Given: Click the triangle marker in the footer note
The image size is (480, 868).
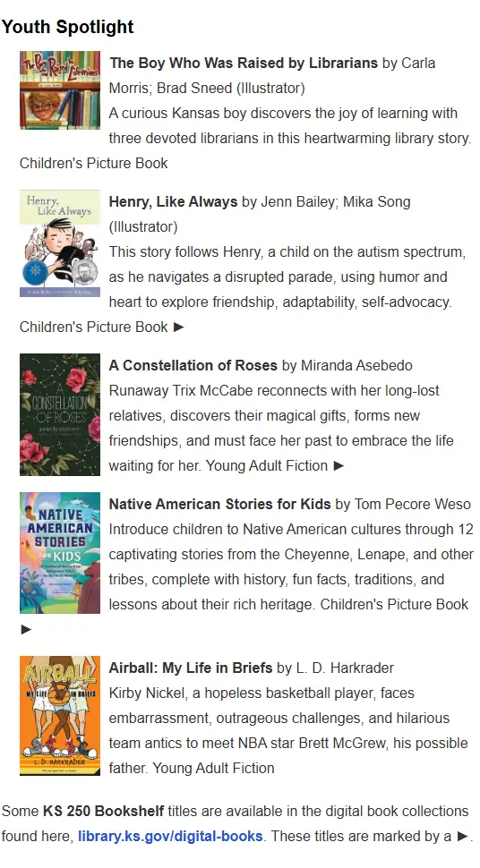Looking at the screenshot, I should tap(462, 837).
